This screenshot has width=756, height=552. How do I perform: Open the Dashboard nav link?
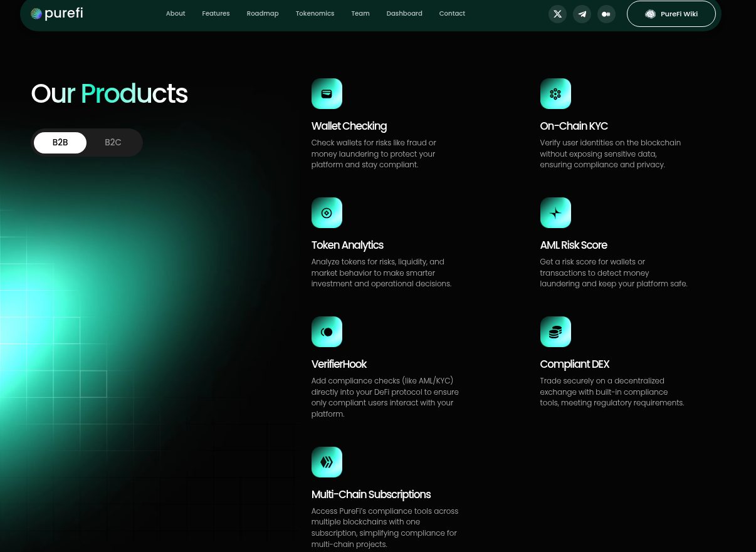[x=404, y=14]
